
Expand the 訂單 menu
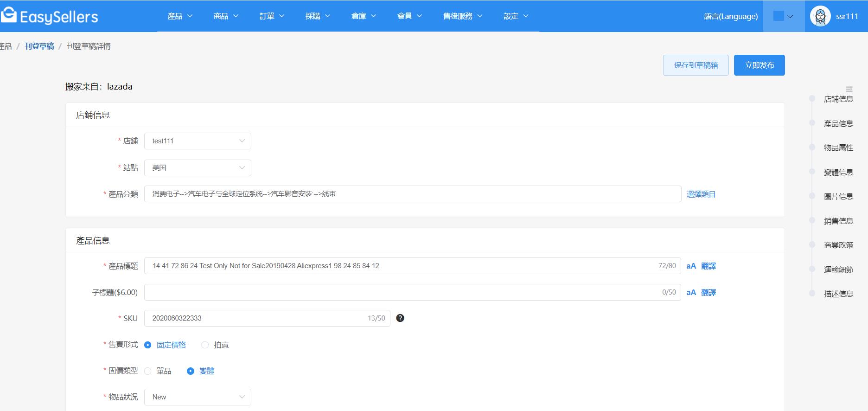click(272, 16)
